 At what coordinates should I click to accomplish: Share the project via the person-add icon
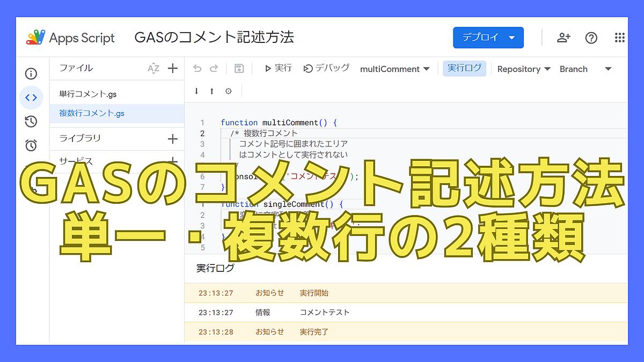point(563,38)
